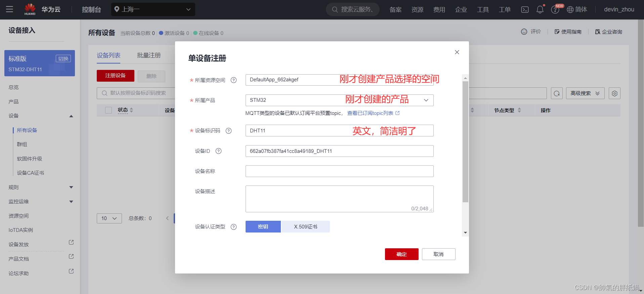Image resolution: width=644 pixels, height=294 pixels.
Task: Open the 所属产品 dropdown
Action: (x=339, y=100)
